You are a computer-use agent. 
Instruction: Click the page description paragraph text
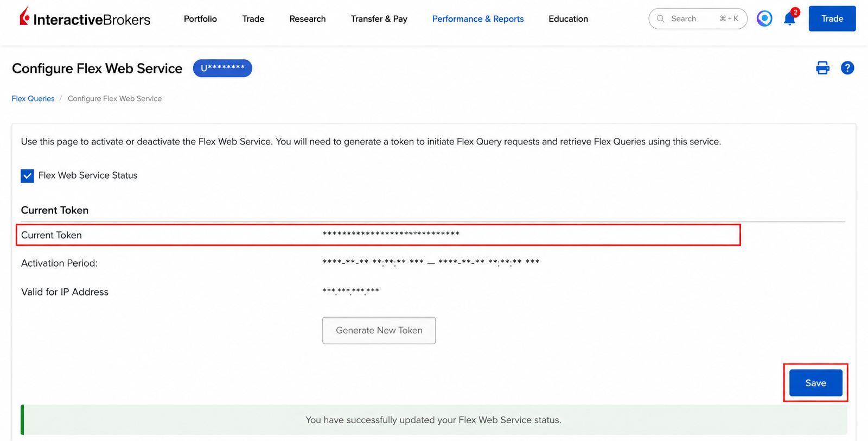pos(371,142)
